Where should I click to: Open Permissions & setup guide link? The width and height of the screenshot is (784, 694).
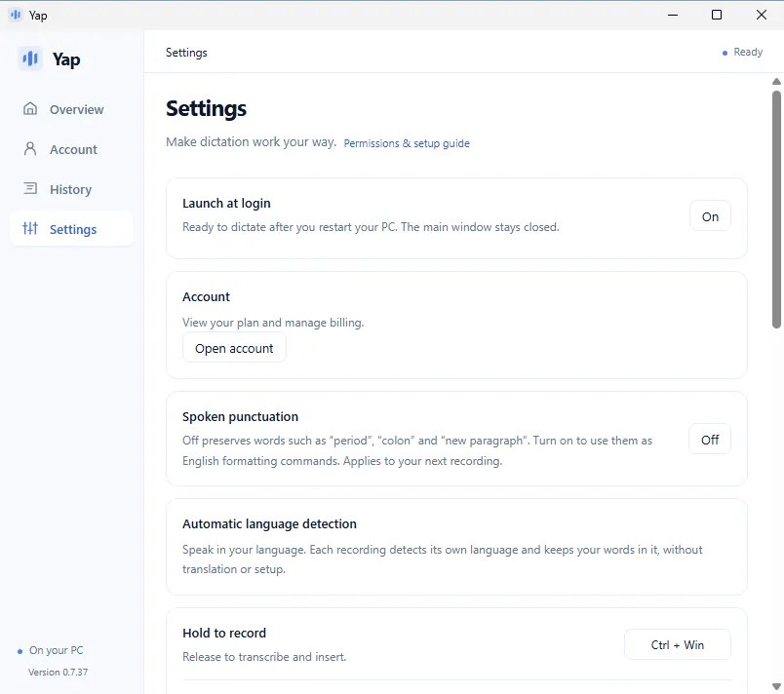coord(407,143)
